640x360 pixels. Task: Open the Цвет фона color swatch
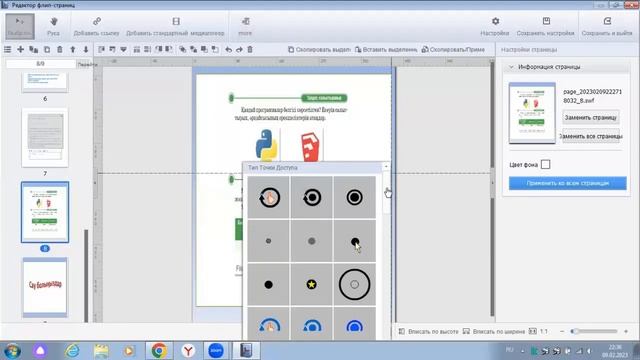click(x=545, y=164)
